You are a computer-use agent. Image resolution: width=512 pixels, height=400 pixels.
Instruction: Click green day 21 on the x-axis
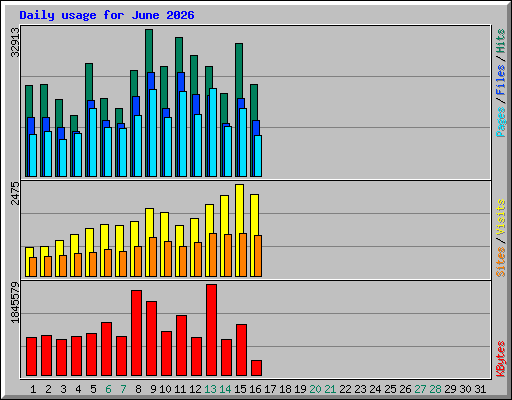coord(330,389)
